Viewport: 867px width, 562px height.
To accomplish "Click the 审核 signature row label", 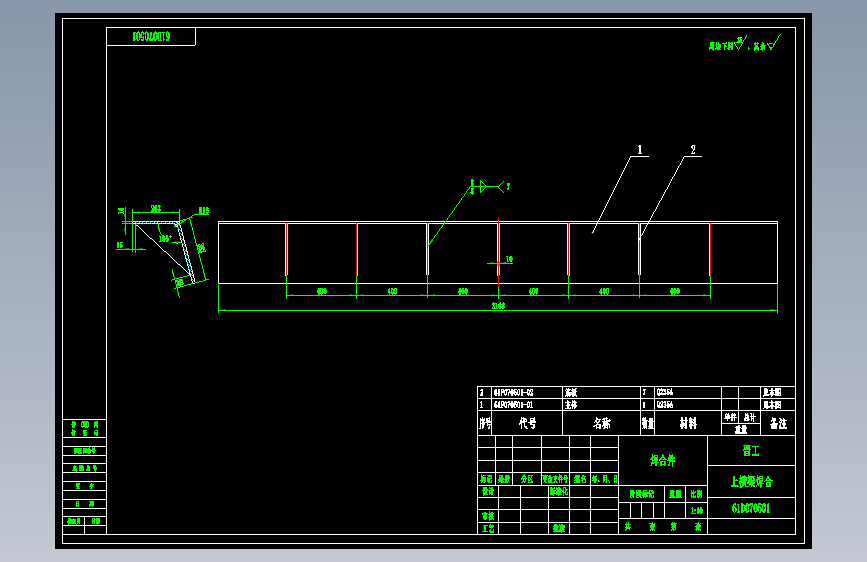I will pos(488,516).
